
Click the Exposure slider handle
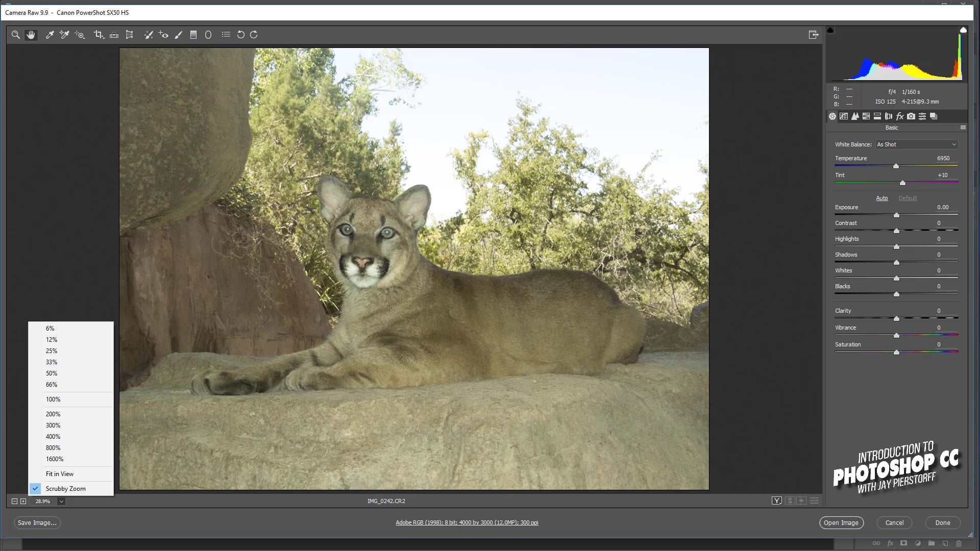click(x=896, y=215)
